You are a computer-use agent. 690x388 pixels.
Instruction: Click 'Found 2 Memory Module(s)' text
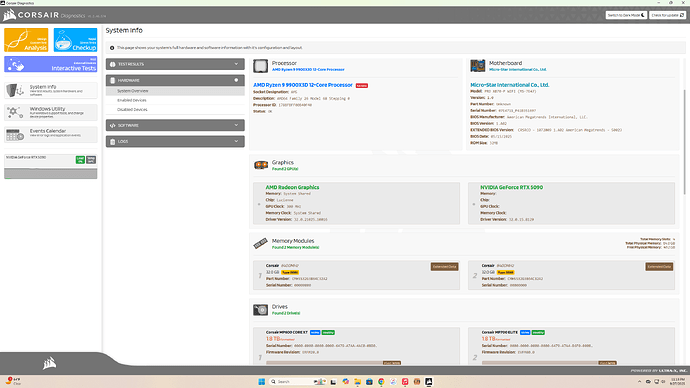(x=295, y=247)
